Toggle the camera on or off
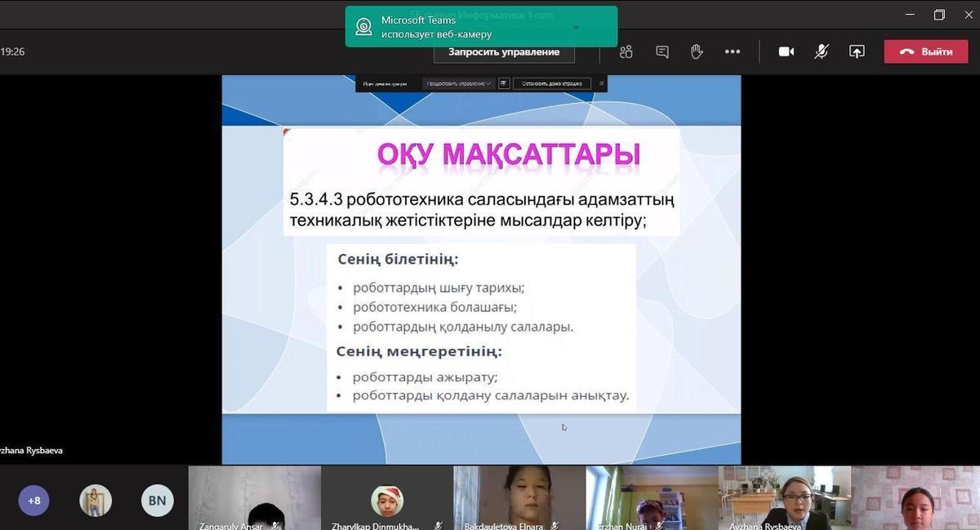This screenshot has height=530, width=980. click(x=786, y=51)
